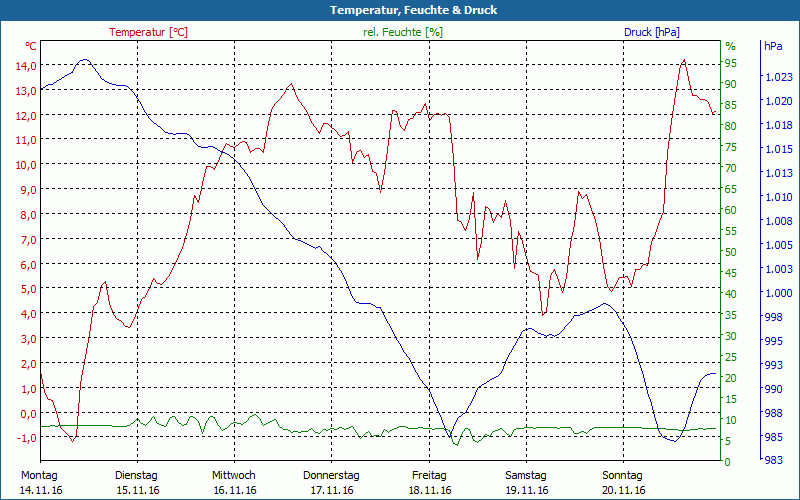Click the red temperature peak above Sonntag
The width and height of the screenshot is (800, 500).
coord(684,60)
